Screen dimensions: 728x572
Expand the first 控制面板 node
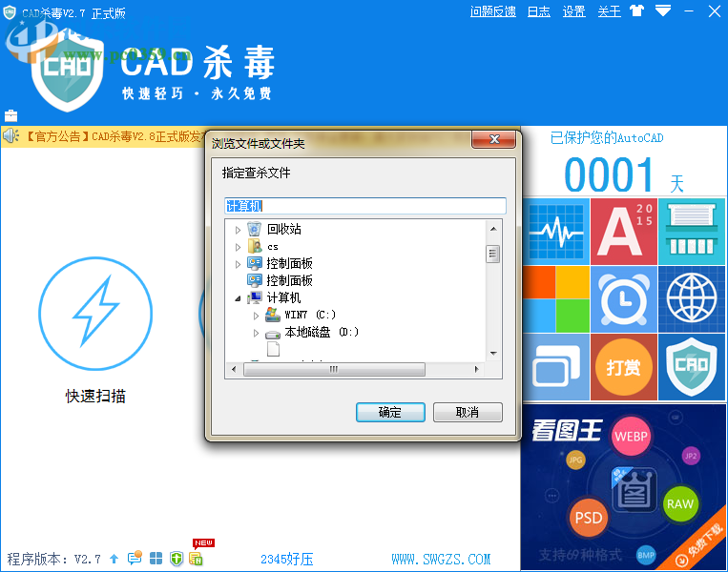[238, 264]
